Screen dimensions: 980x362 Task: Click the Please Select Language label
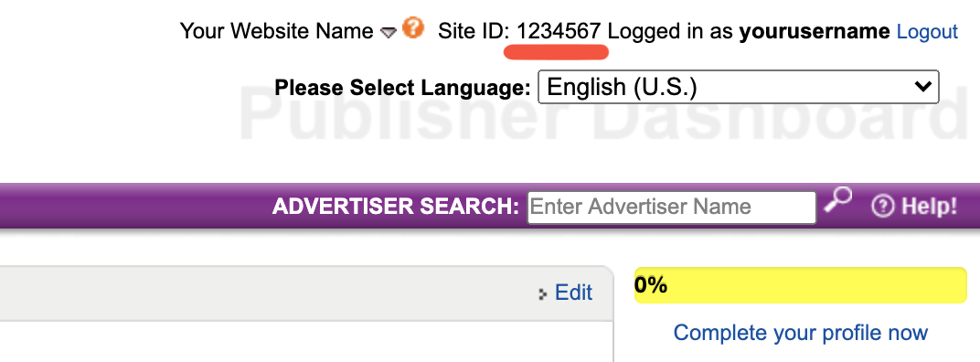[402, 88]
